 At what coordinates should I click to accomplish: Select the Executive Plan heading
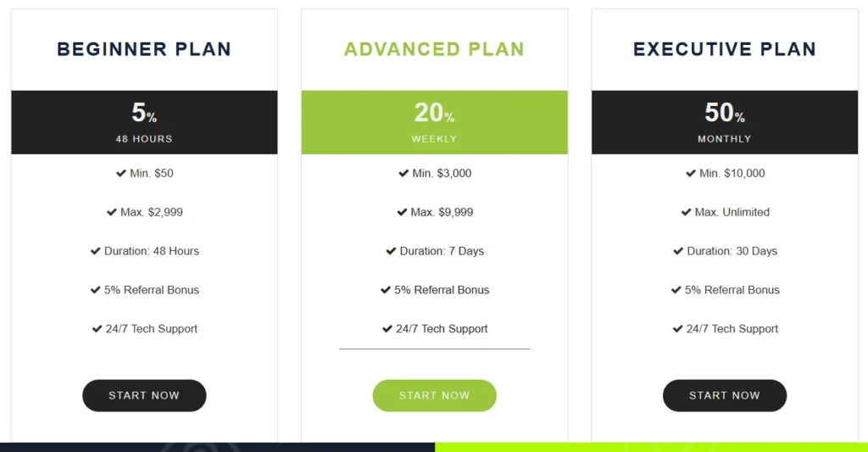[725, 49]
